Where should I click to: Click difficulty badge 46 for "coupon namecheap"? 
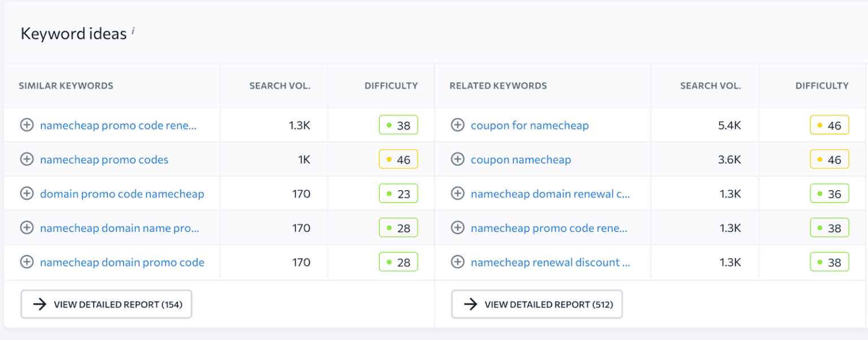coord(830,160)
